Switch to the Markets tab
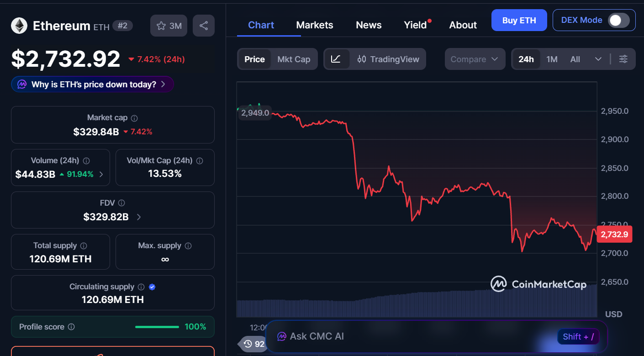This screenshot has width=644, height=356. [x=315, y=25]
